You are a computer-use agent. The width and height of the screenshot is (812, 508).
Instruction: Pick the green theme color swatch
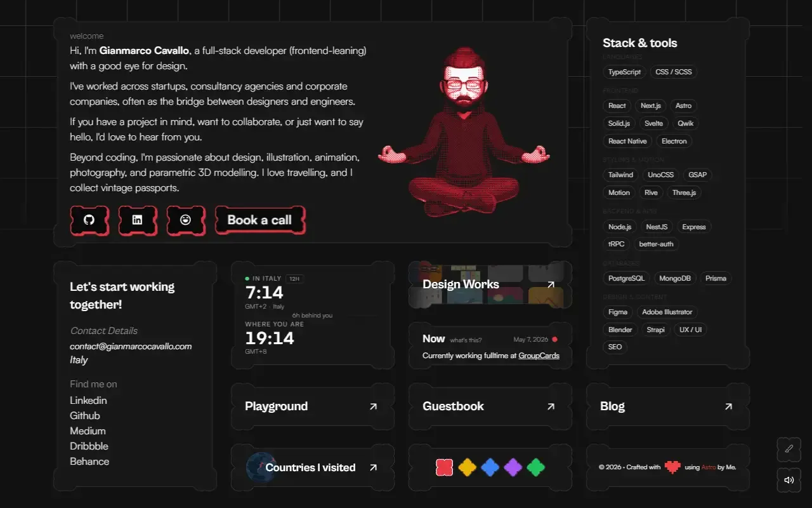click(535, 468)
